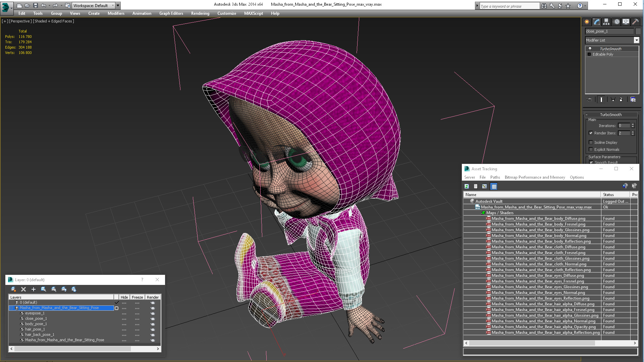This screenshot has height=362, width=644.
Task: Switch to the Modify panel tab
Action: click(x=597, y=22)
